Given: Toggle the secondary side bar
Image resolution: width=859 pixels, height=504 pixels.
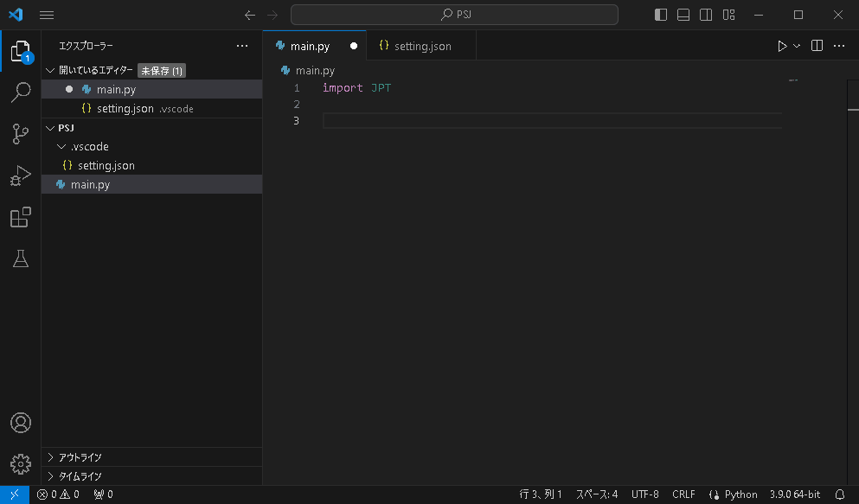Looking at the screenshot, I should click(706, 15).
